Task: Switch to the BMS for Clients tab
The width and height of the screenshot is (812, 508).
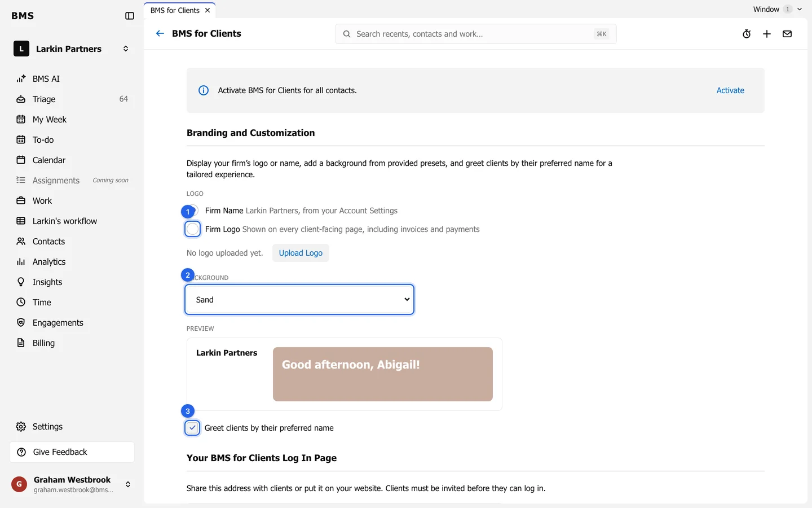Action: point(175,10)
